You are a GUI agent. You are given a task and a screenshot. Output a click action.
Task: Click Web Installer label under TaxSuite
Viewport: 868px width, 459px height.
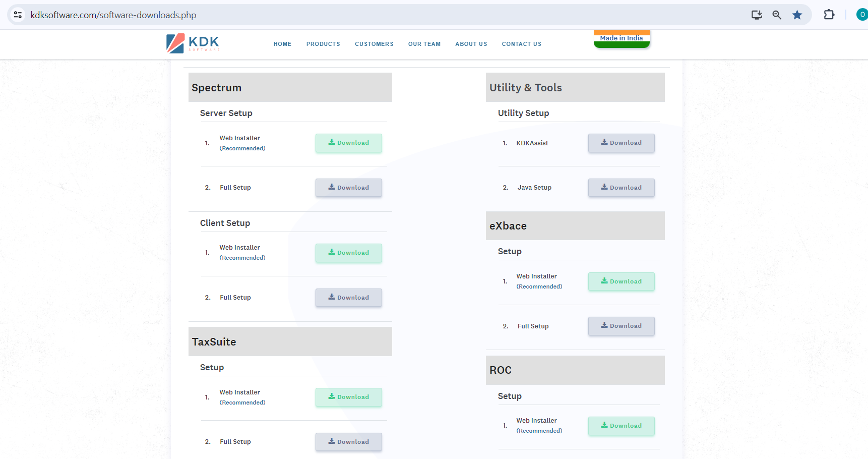click(x=240, y=392)
